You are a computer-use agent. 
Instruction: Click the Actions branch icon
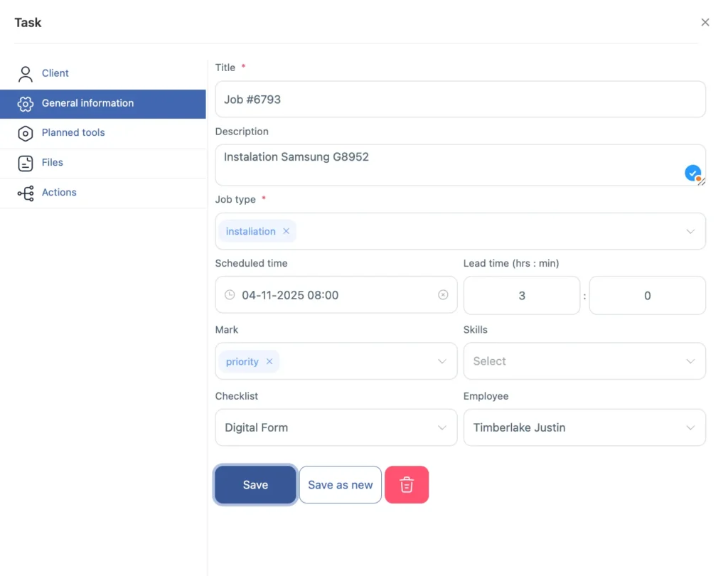click(x=25, y=193)
